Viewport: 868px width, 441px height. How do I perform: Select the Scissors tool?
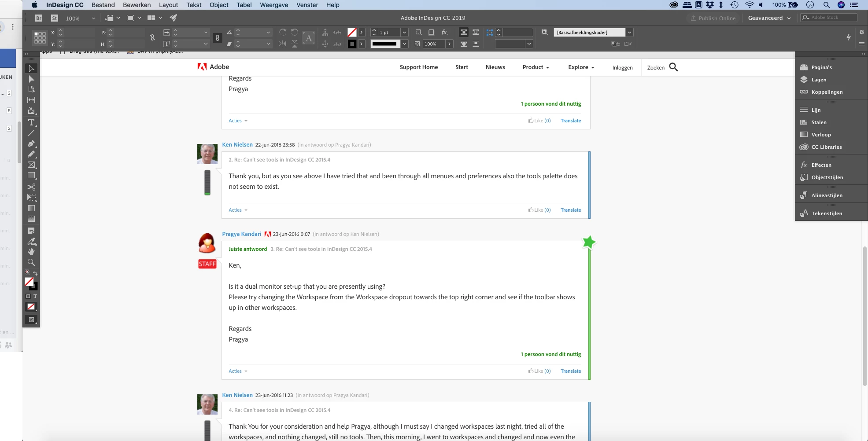(31, 187)
